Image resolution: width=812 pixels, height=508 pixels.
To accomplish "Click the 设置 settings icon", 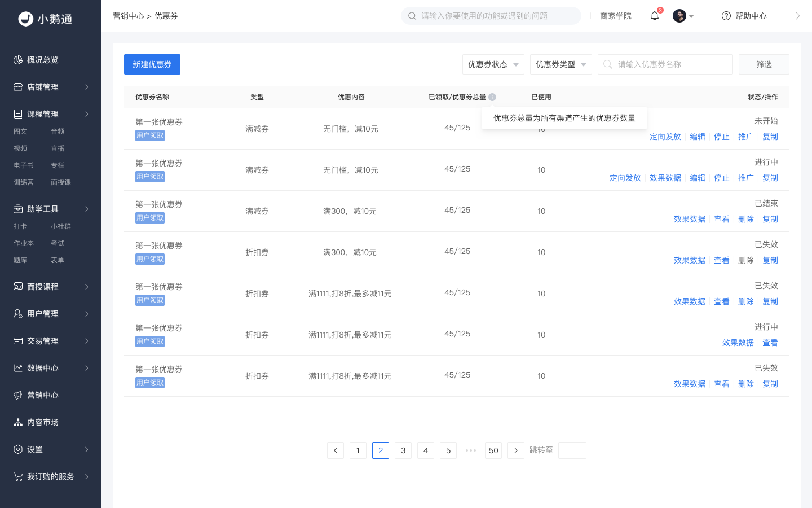I will tap(18, 449).
